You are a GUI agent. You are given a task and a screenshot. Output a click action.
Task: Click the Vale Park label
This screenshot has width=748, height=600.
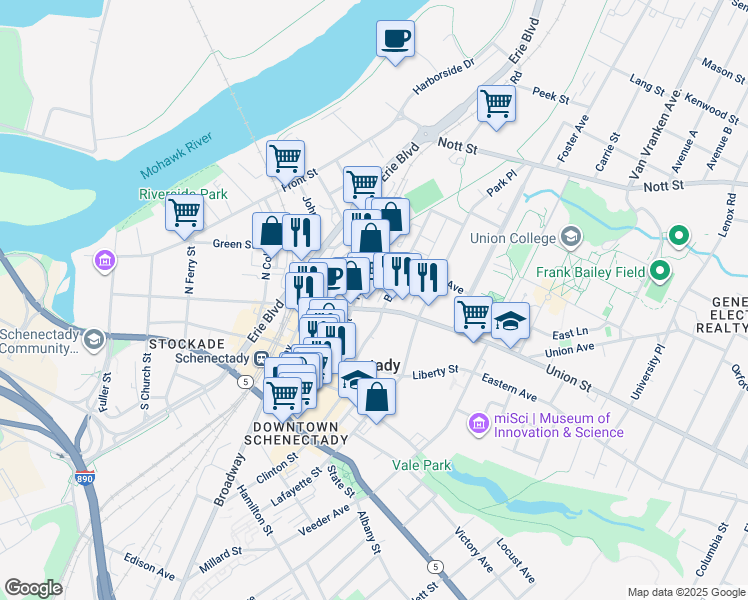422,465
